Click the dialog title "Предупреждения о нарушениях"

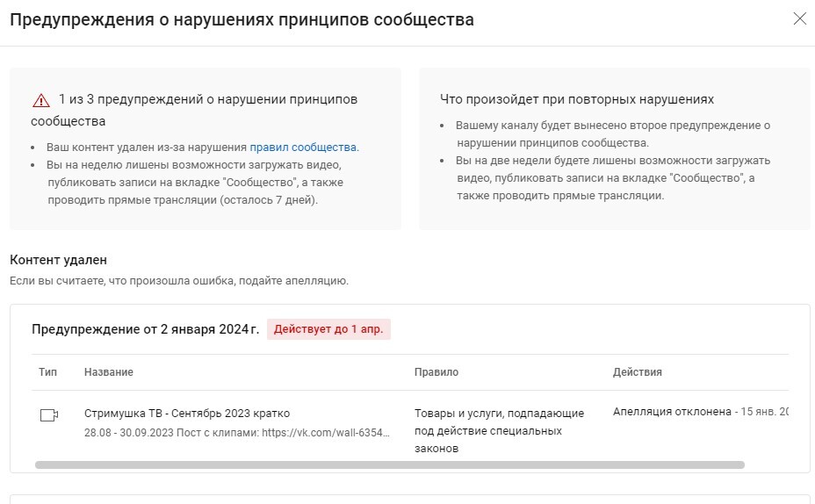(242, 19)
